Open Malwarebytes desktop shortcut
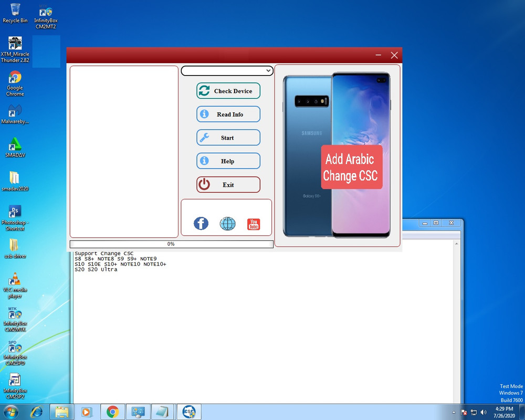The image size is (525, 420). click(15, 114)
